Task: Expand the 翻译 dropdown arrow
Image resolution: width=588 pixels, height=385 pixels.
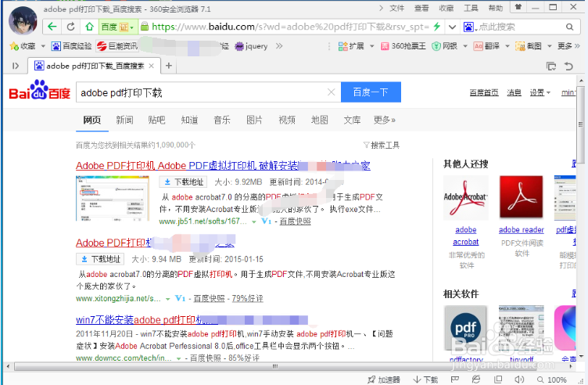Action: click(x=507, y=46)
